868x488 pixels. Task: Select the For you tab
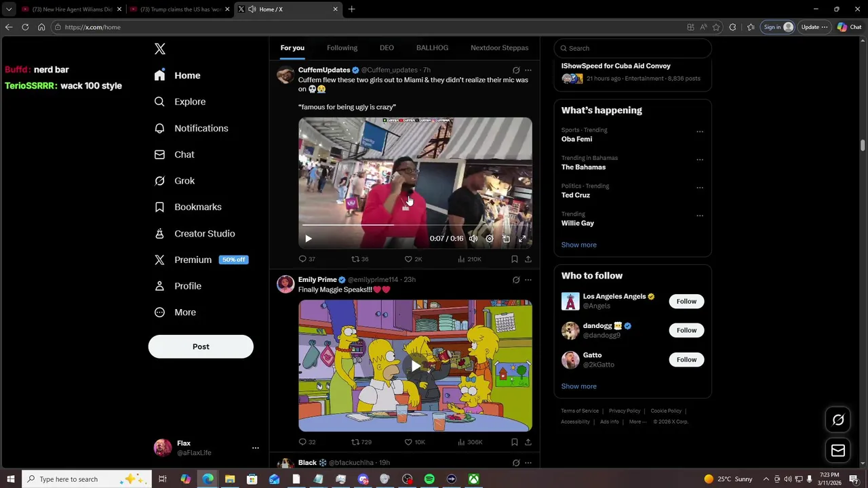(292, 47)
